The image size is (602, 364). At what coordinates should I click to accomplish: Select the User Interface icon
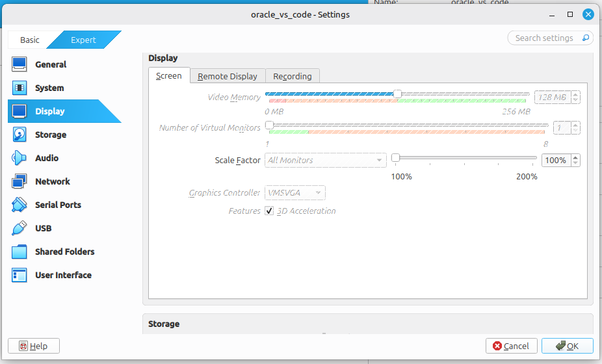tap(20, 275)
